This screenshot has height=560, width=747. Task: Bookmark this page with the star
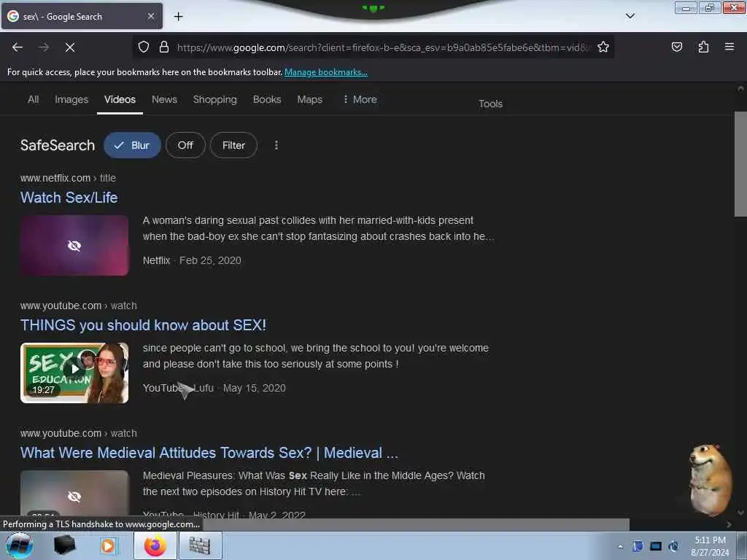click(x=603, y=47)
